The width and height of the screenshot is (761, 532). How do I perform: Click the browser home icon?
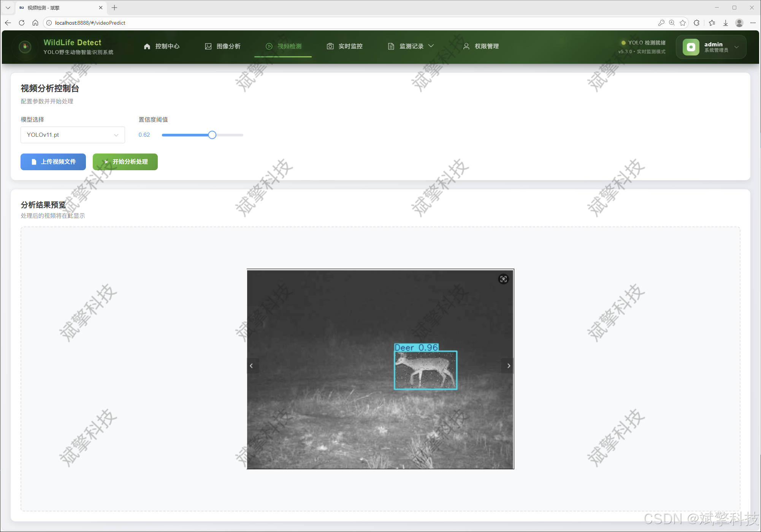pyautogui.click(x=35, y=23)
